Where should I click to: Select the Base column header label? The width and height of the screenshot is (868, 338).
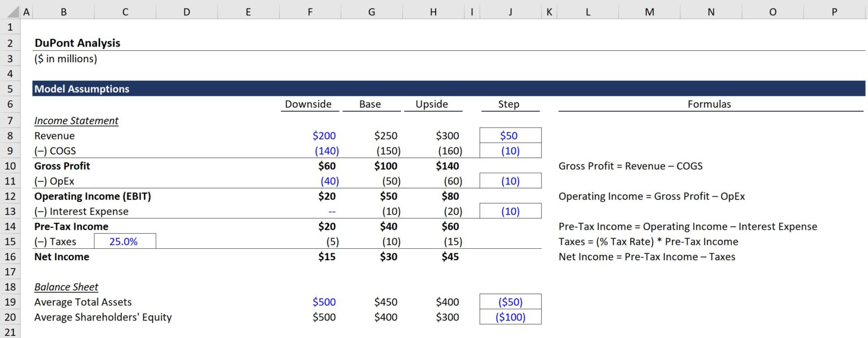click(x=371, y=104)
